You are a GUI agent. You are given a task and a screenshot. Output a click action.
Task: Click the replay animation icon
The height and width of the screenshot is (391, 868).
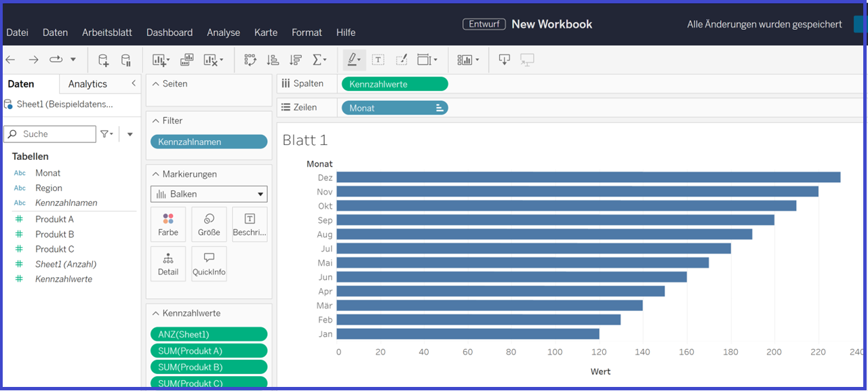tap(56, 60)
